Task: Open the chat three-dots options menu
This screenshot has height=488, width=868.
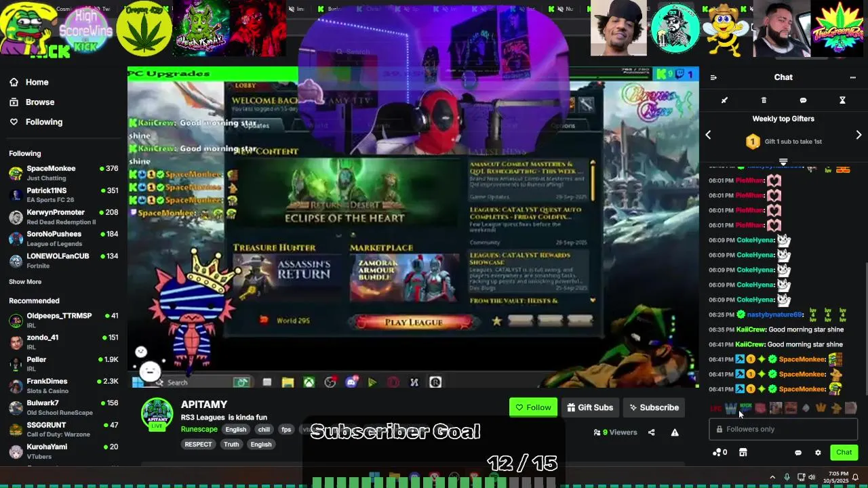Action: pyautogui.click(x=852, y=77)
